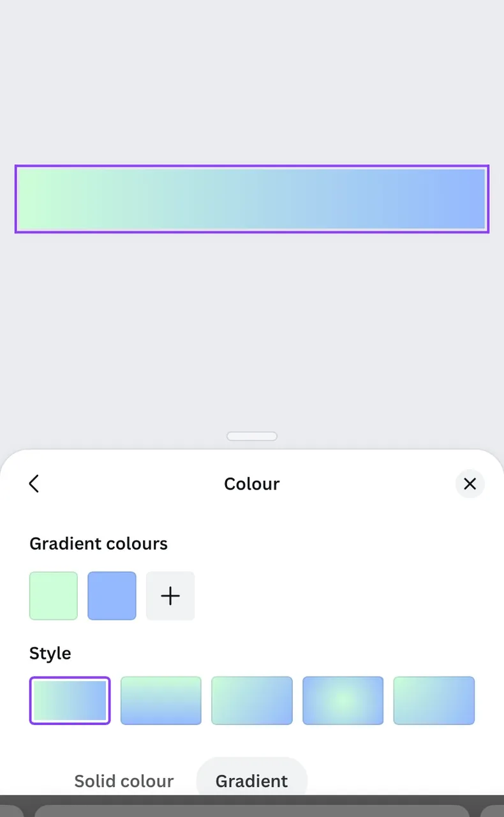Choose the last corner radial gradient style

434,700
